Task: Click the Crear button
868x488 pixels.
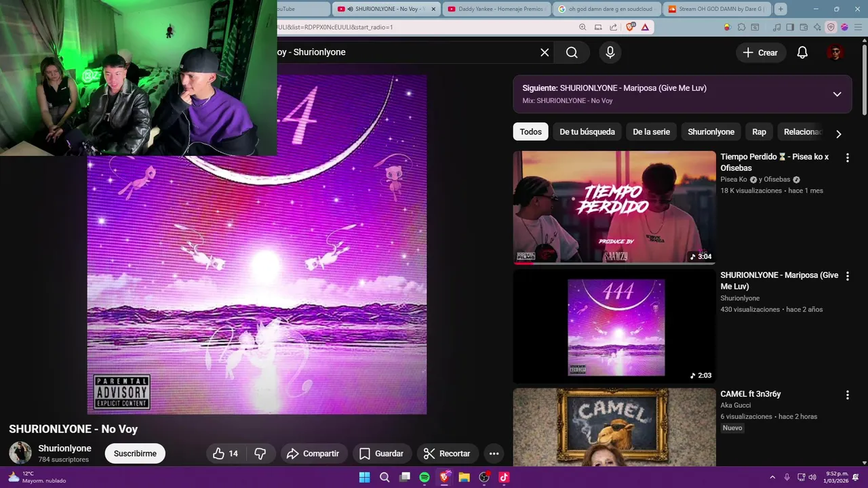Action: pos(760,52)
